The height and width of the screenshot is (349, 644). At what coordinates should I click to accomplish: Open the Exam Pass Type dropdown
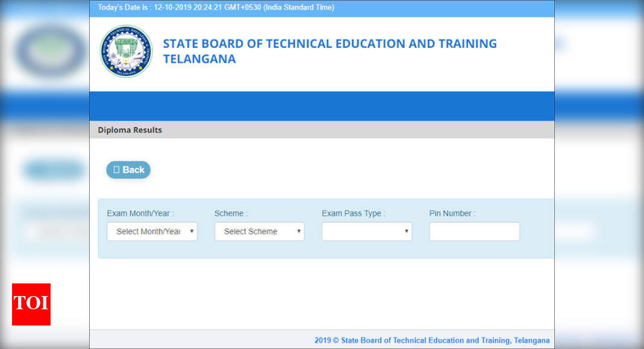(366, 231)
